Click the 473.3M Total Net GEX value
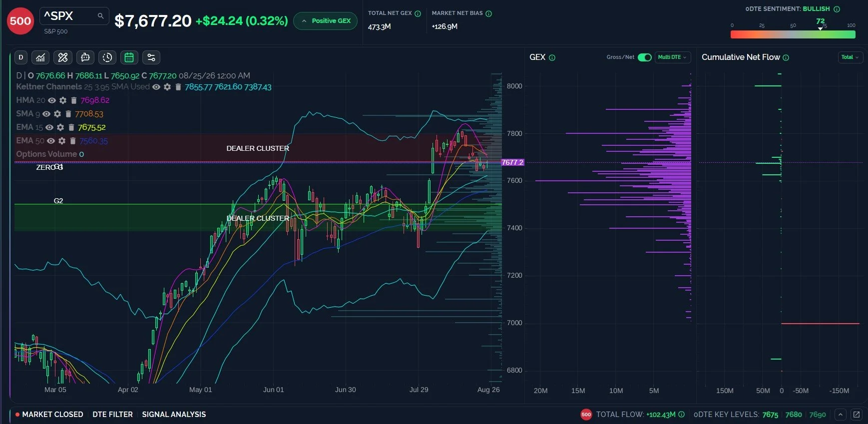 pyautogui.click(x=380, y=27)
